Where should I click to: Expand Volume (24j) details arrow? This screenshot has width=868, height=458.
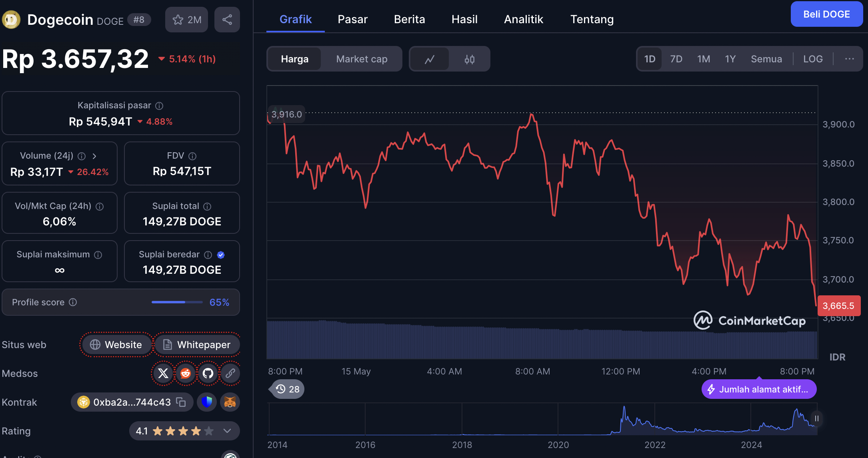pos(94,156)
